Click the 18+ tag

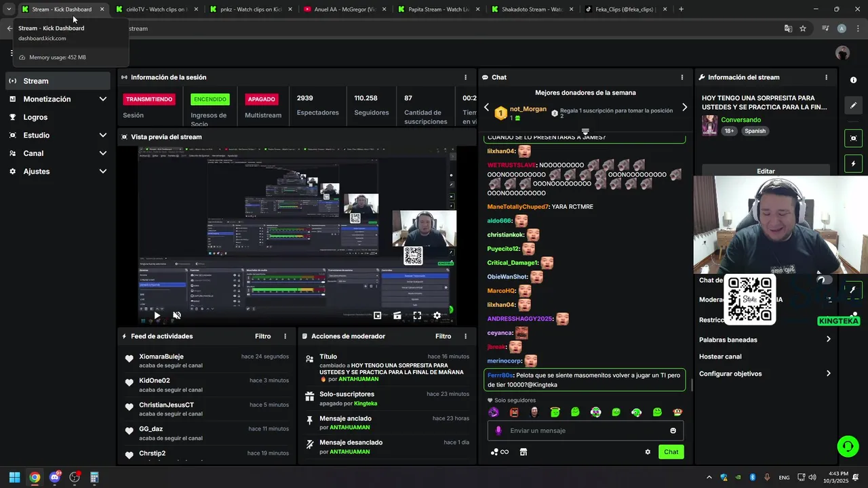point(729,131)
